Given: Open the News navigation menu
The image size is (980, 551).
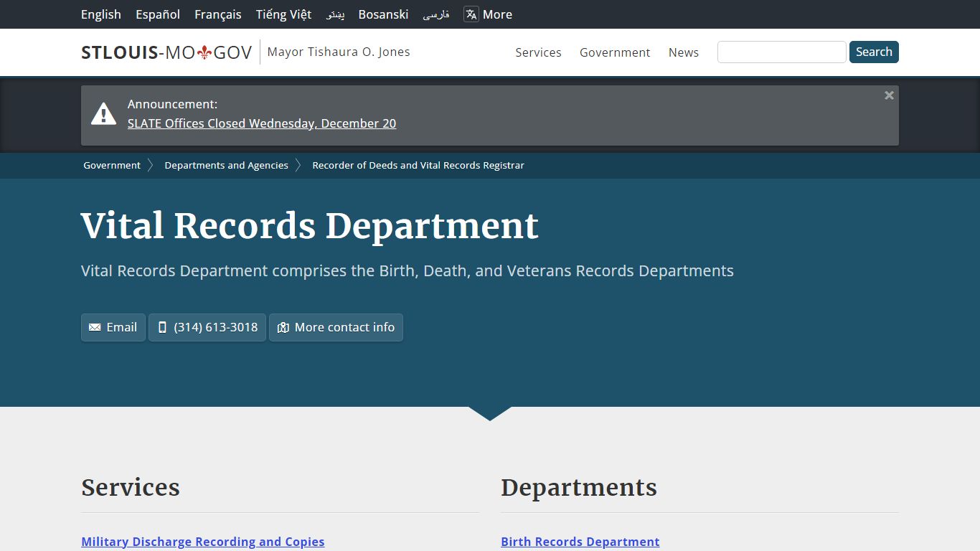Looking at the screenshot, I should (684, 52).
